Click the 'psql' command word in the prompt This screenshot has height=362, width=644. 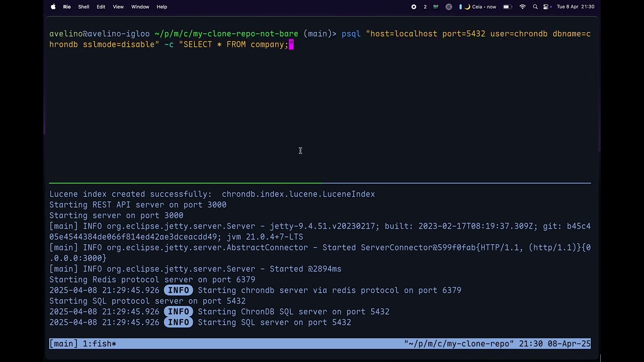[x=351, y=34]
